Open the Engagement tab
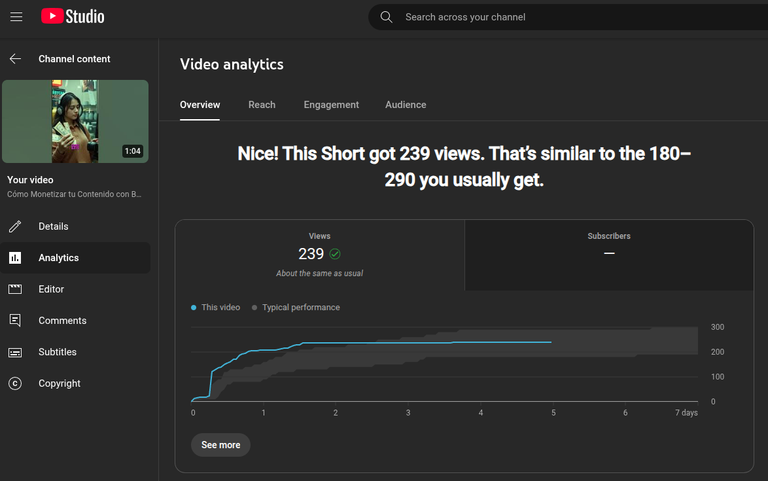Viewport: 768px width, 481px height. (x=331, y=105)
